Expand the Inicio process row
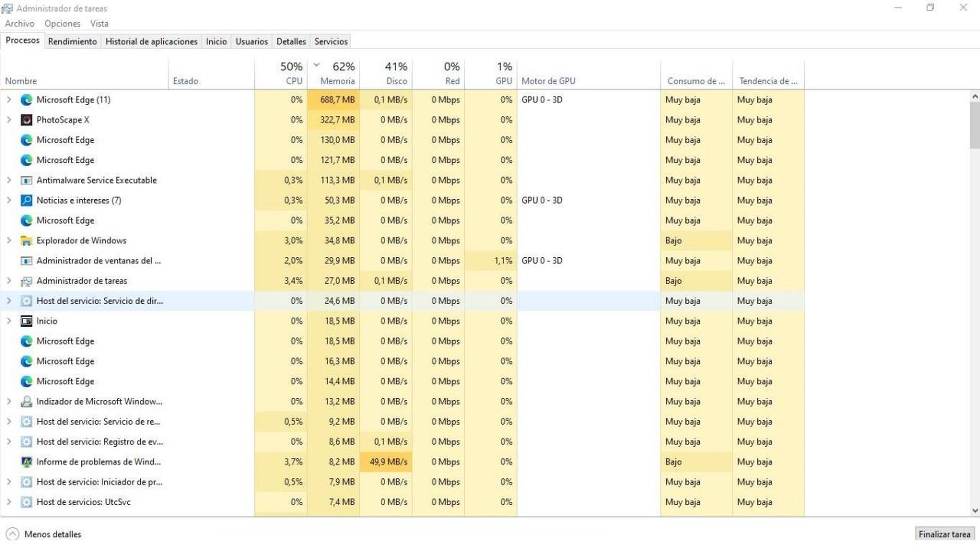The width and height of the screenshot is (980, 551). (9, 321)
